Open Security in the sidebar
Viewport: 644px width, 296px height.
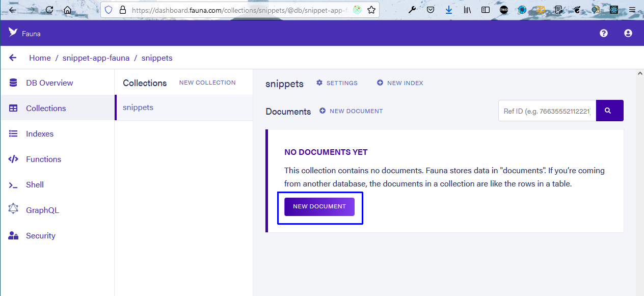point(57,235)
